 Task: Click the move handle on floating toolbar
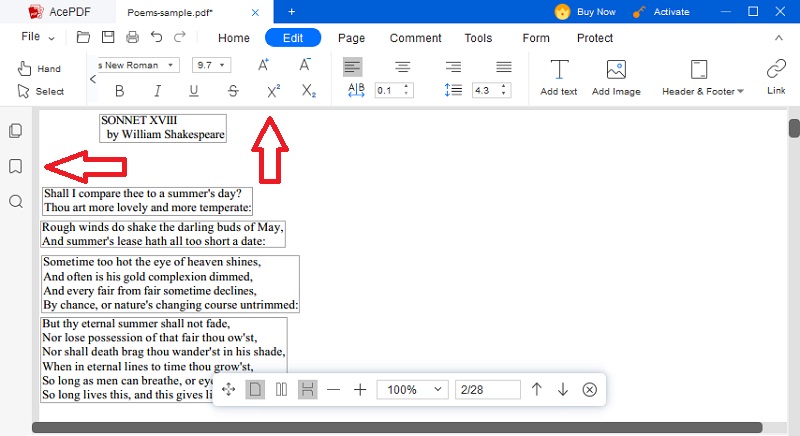coord(229,390)
